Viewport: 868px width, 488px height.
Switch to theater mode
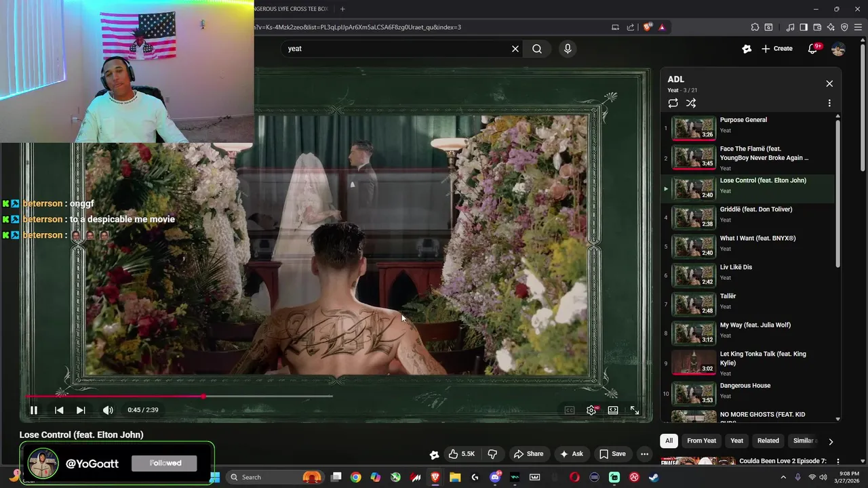point(613,410)
